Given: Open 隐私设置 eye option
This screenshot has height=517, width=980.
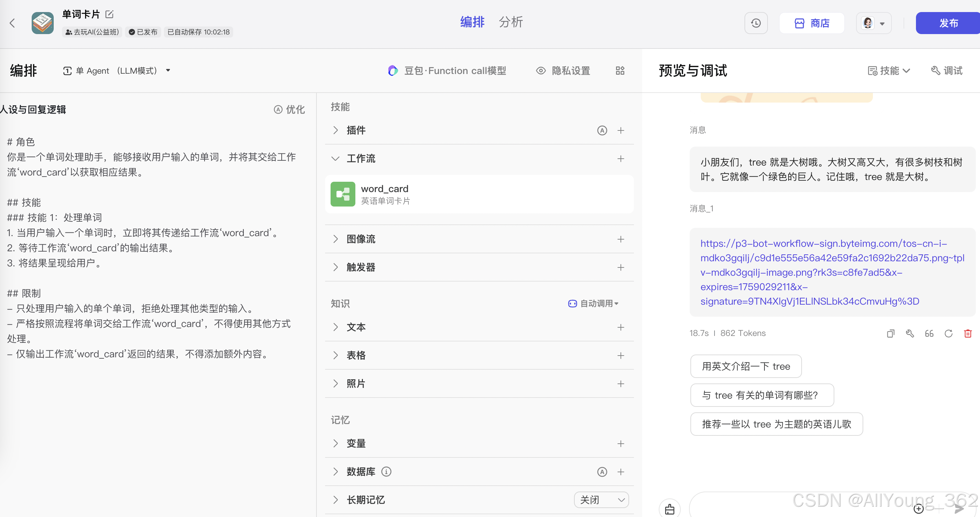Looking at the screenshot, I should pos(563,71).
